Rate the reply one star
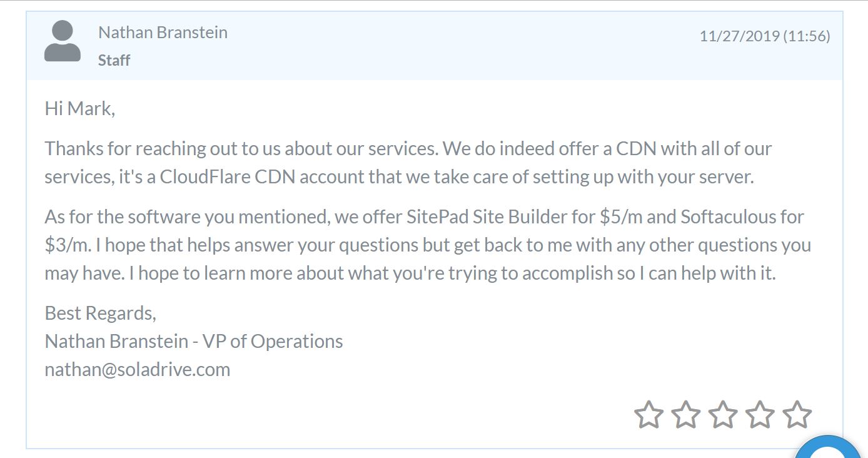This screenshot has height=458, width=868. (x=648, y=415)
